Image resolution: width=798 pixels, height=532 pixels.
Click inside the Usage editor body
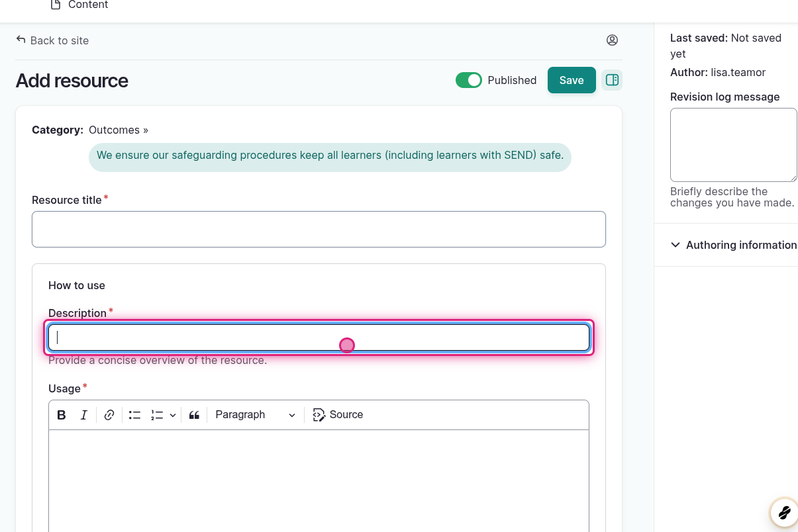[x=319, y=480]
